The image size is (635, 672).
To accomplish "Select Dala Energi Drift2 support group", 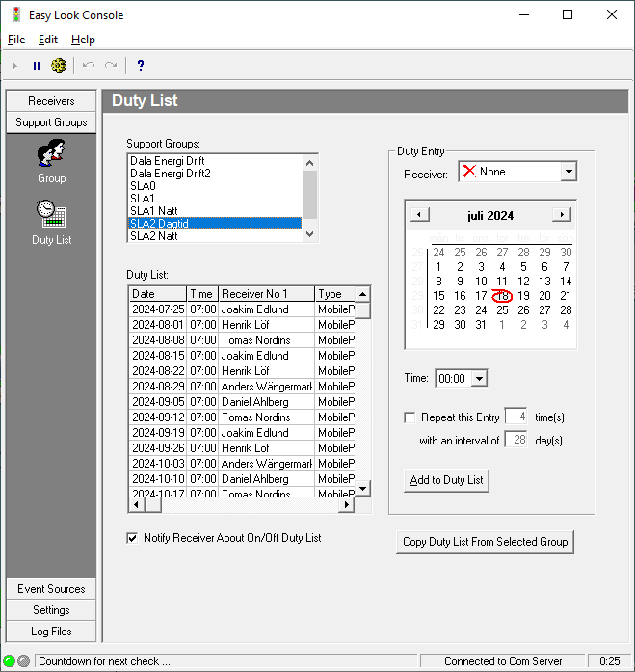I will click(215, 174).
